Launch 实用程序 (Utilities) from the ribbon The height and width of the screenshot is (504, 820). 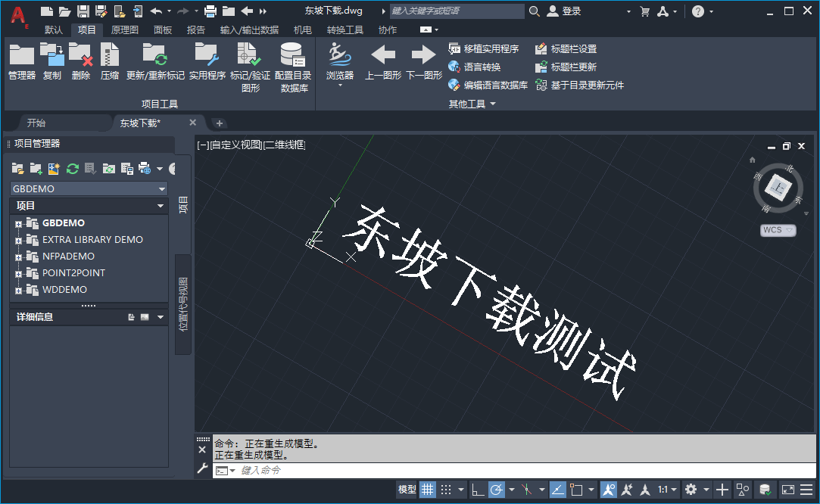point(206,61)
